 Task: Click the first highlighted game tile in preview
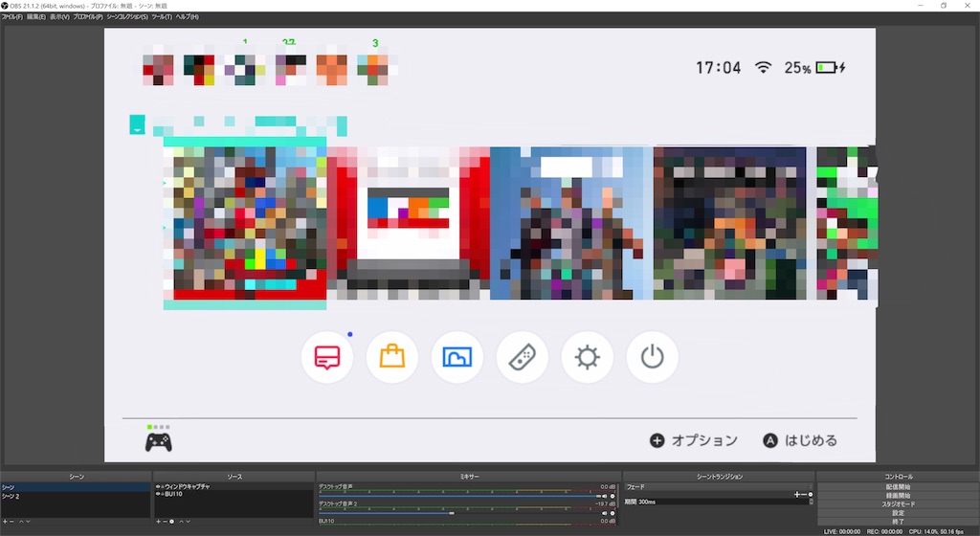pos(245,223)
